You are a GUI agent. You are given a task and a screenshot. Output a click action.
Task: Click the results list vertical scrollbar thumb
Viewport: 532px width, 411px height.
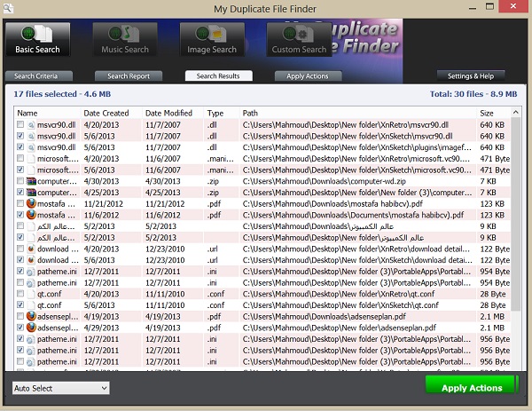point(515,214)
